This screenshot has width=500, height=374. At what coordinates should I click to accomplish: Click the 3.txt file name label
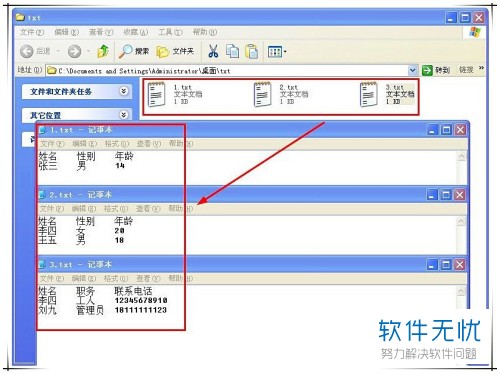click(395, 87)
